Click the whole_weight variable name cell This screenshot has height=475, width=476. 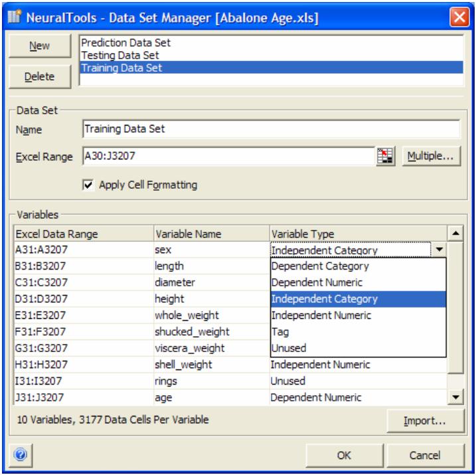212,316
